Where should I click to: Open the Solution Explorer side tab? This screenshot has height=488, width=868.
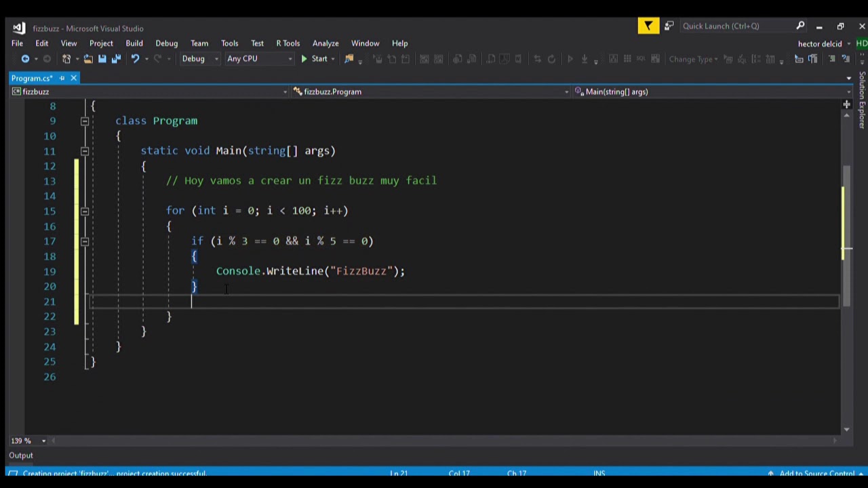pyautogui.click(x=862, y=100)
